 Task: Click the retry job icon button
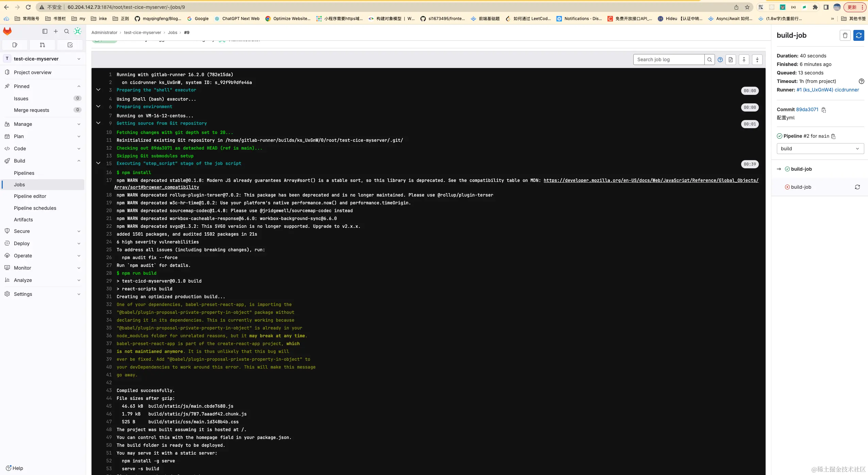[x=858, y=35]
